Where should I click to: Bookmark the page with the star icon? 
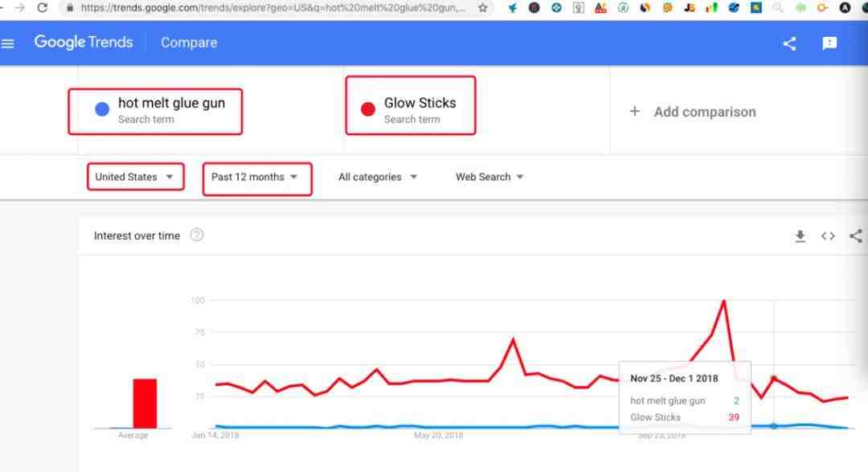(x=483, y=8)
